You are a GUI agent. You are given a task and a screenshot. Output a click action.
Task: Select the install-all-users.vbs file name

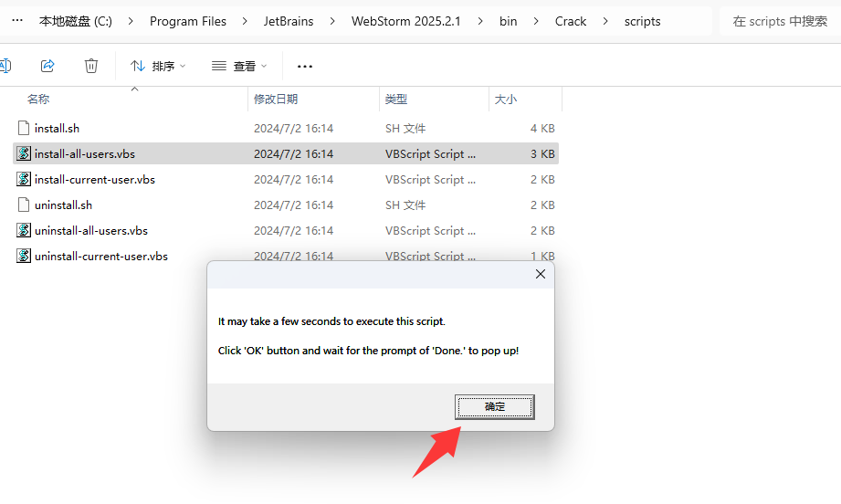85,154
